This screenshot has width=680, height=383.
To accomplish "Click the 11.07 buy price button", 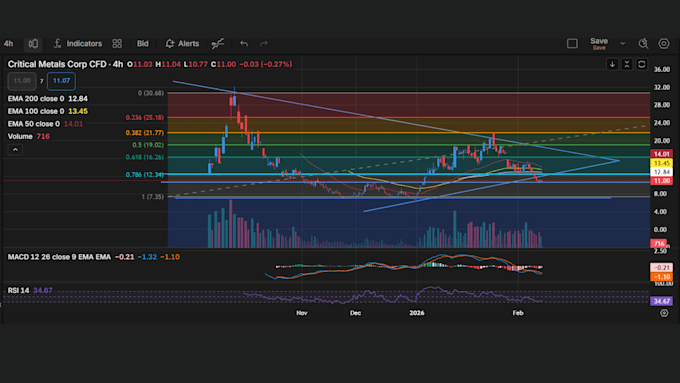I will click(61, 81).
